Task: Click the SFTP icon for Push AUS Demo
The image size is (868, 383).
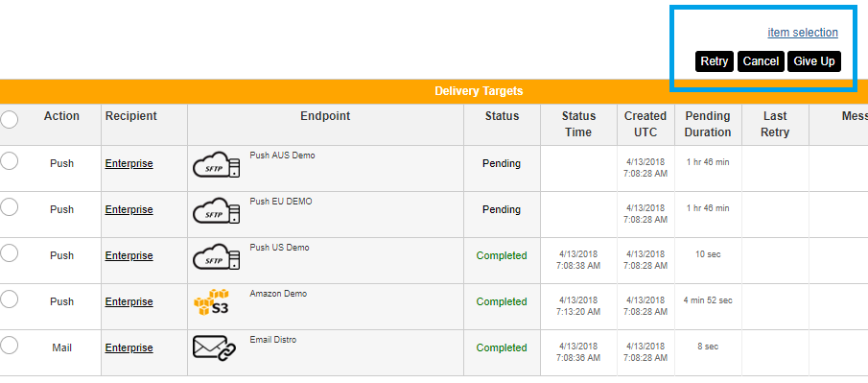Action: (217, 164)
